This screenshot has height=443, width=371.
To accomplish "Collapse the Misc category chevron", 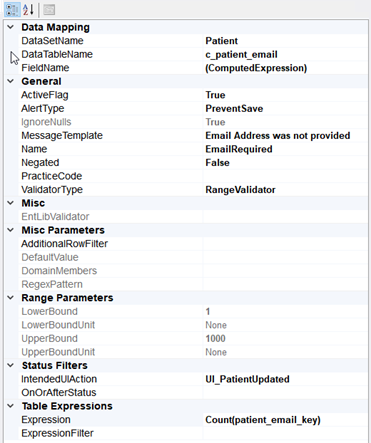I will [x=11, y=203].
